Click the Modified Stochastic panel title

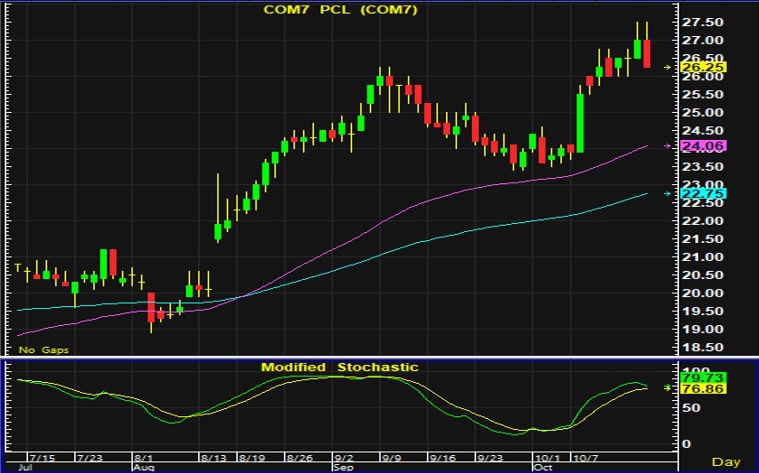pos(339,367)
